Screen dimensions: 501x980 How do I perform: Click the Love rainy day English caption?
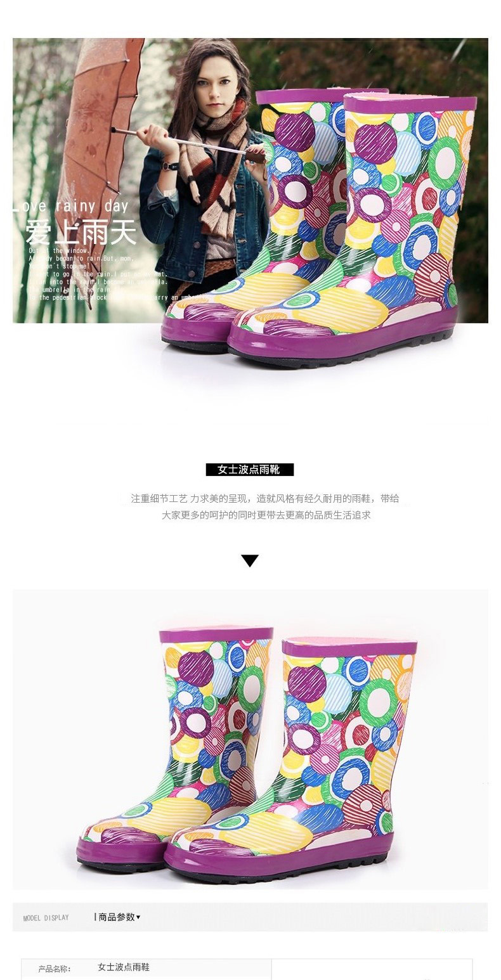[x=71, y=206]
